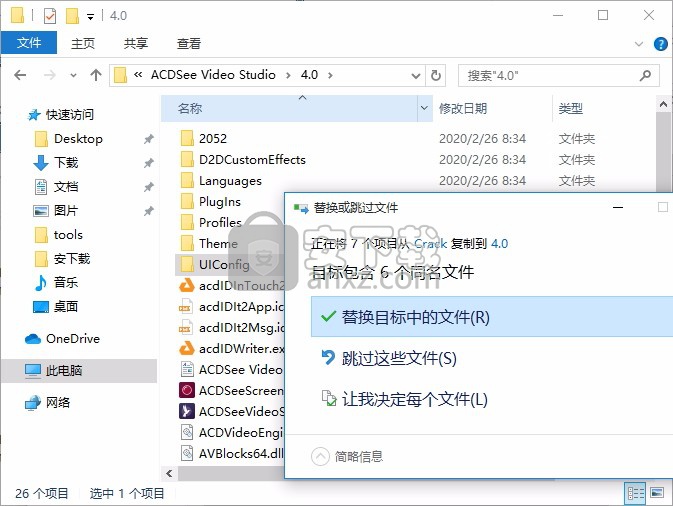The width and height of the screenshot is (673, 506).
Task: Select the AVBlocks64.dll file
Action: [x=240, y=454]
